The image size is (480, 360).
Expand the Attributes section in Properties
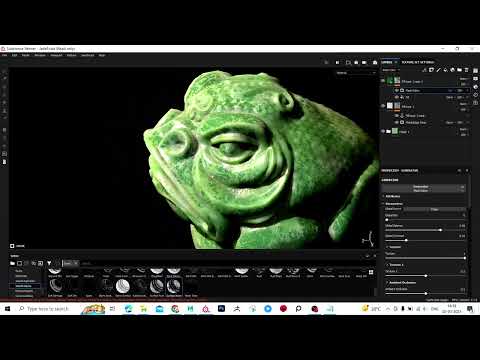click(x=393, y=196)
